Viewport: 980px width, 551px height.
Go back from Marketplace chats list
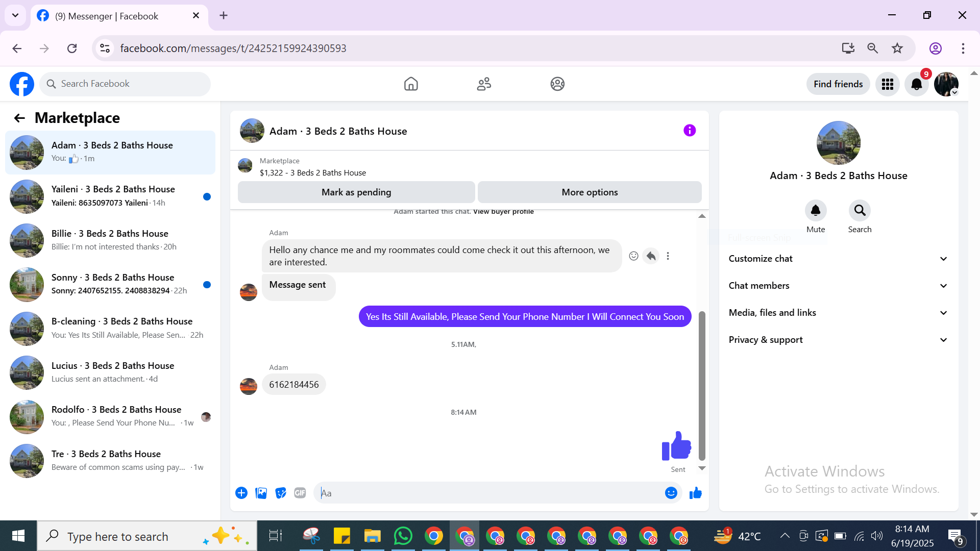tap(19, 118)
